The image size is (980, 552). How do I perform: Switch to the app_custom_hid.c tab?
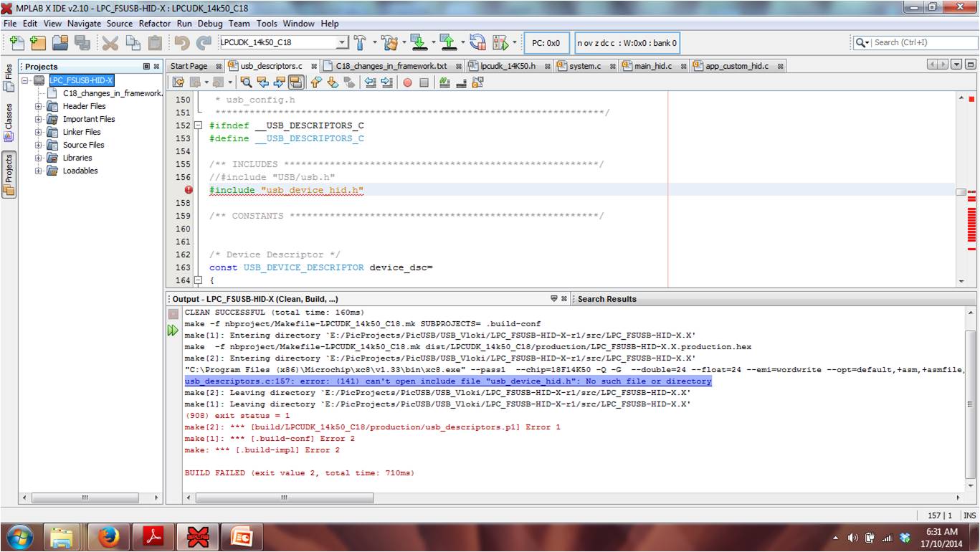coord(736,66)
